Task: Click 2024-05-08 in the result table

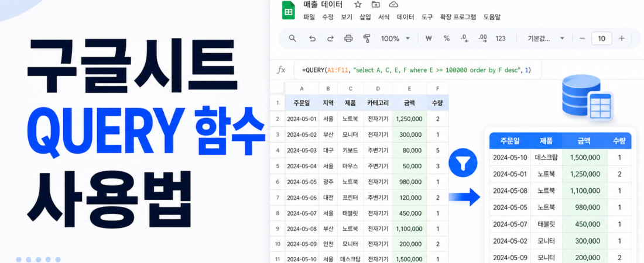Action: coord(510,191)
